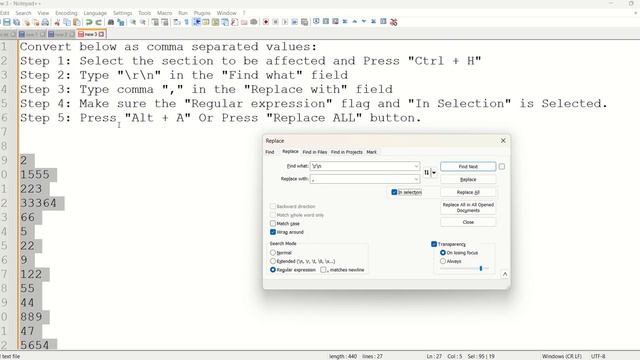
Task: Click Replace All in All Opened Documents
Action: [468, 207]
